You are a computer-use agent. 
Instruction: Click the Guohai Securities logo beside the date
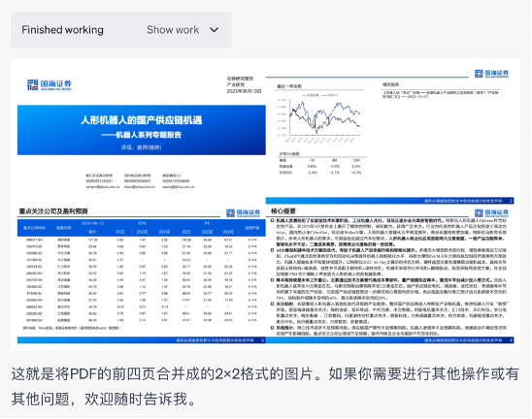point(50,84)
